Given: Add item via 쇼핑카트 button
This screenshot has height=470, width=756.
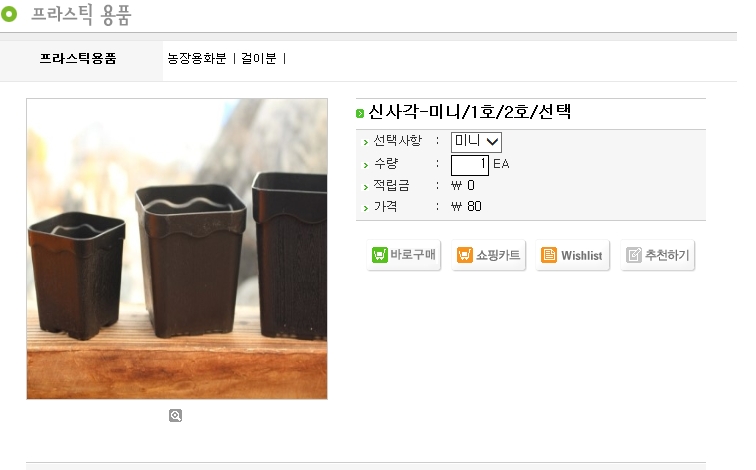Looking at the screenshot, I should (488, 255).
